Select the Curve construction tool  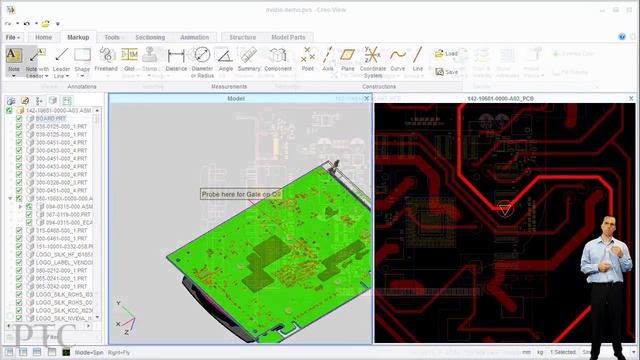click(x=398, y=59)
